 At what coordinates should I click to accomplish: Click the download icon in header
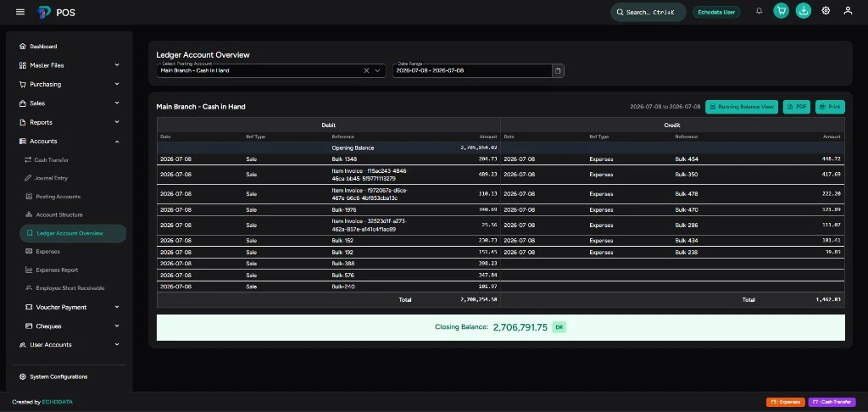click(x=804, y=10)
